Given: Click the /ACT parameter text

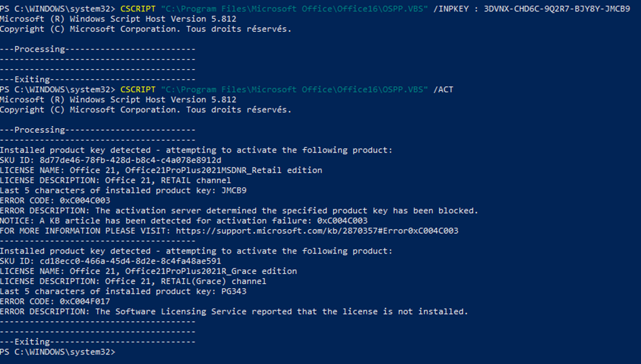Looking at the screenshot, I should click(x=443, y=89).
